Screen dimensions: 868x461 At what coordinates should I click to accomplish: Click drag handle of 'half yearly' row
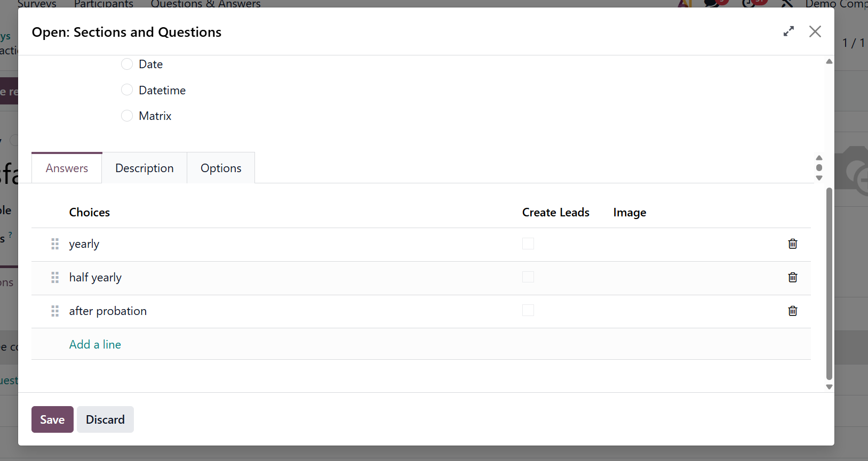coord(55,277)
